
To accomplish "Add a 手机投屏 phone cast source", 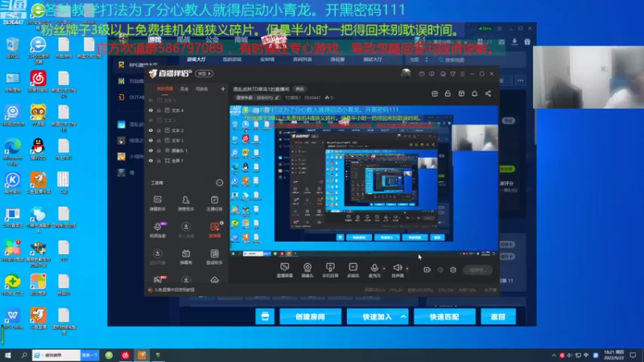I will pos(330,270).
